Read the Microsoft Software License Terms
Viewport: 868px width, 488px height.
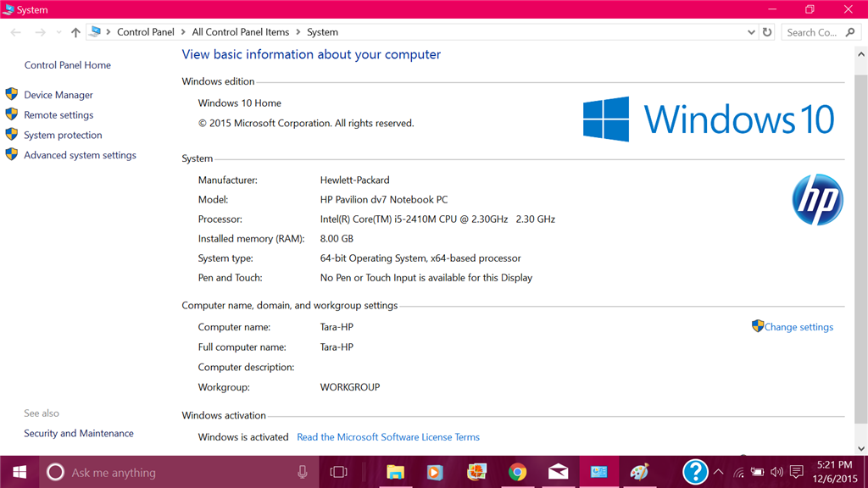pyautogui.click(x=388, y=437)
